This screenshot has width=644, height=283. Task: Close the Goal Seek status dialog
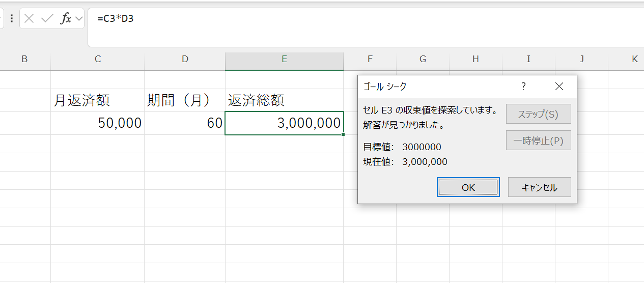(559, 87)
